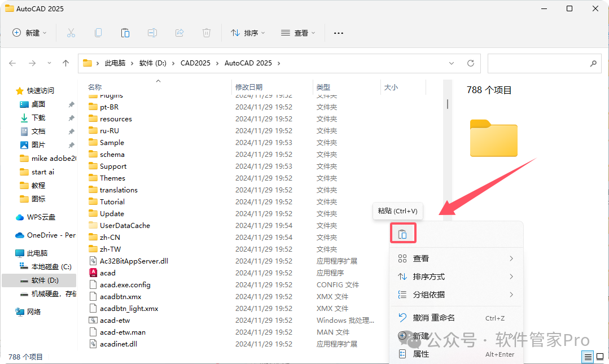
Task: Expand chevron after 此电脑 in breadcrumb
Action: click(133, 63)
